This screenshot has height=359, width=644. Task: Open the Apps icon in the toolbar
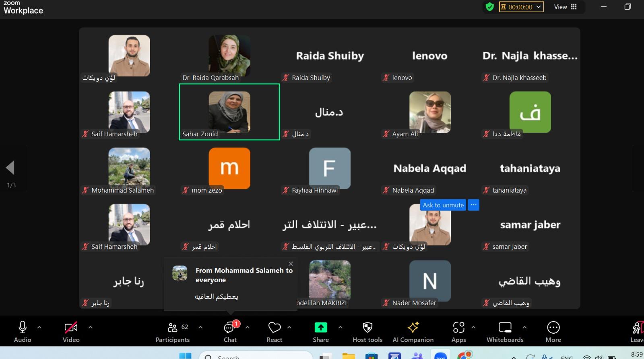459,328
